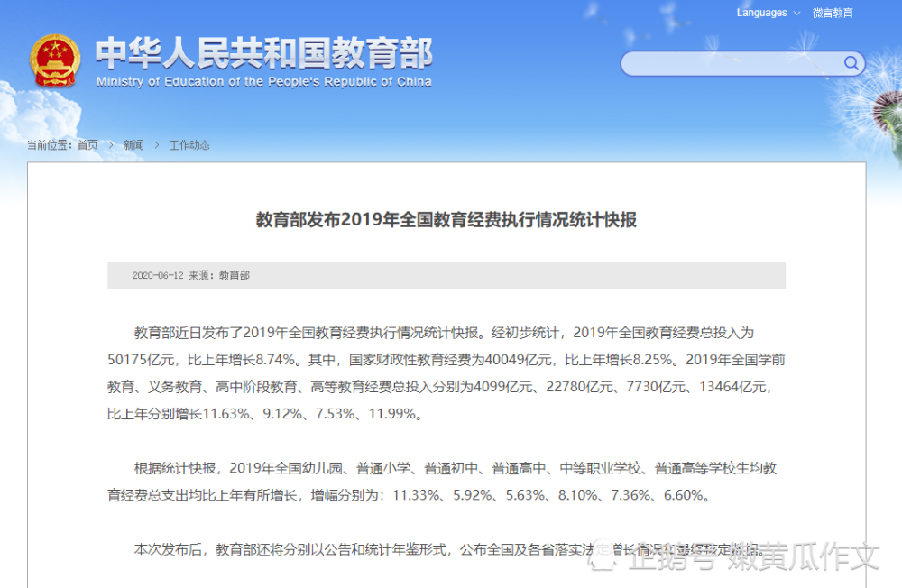
Task: Click the date 2020-06-12
Action: point(158,276)
